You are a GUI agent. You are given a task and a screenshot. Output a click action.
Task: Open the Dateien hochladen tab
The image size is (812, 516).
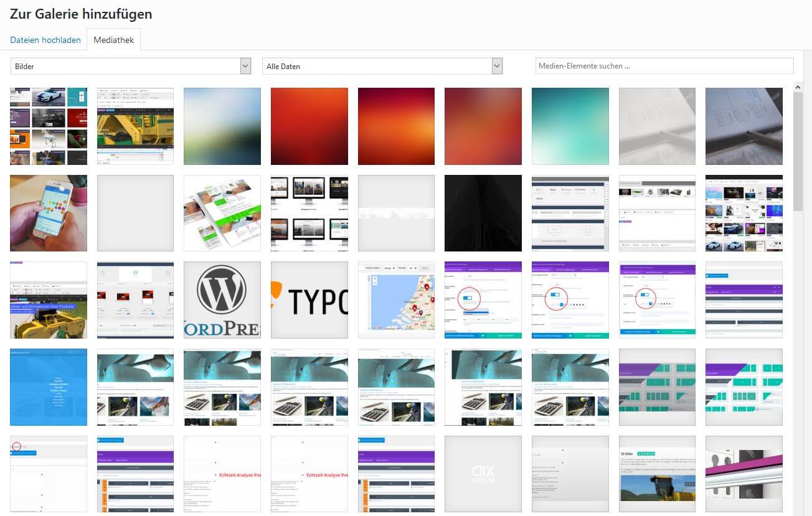pyautogui.click(x=45, y=40)
